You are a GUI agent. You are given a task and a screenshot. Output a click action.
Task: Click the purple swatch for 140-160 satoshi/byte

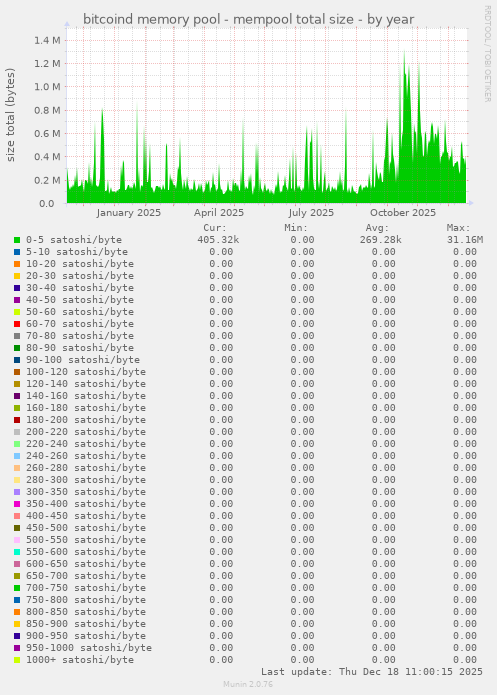17,396
